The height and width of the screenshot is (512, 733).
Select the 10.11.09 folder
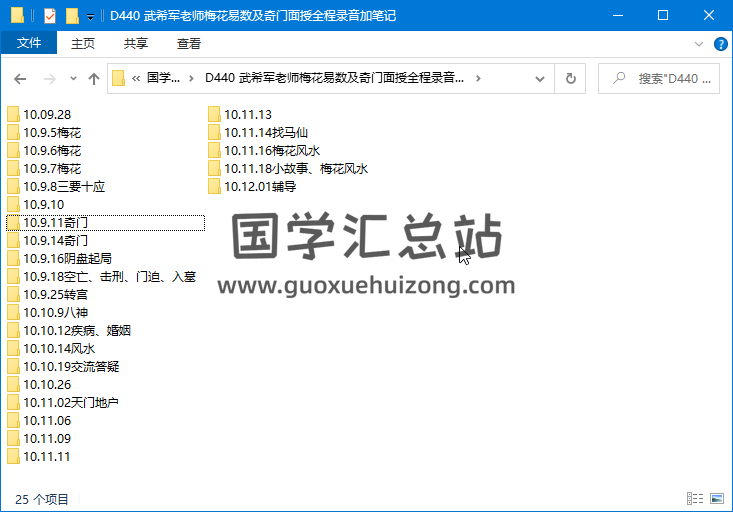(x=40, y=439)
